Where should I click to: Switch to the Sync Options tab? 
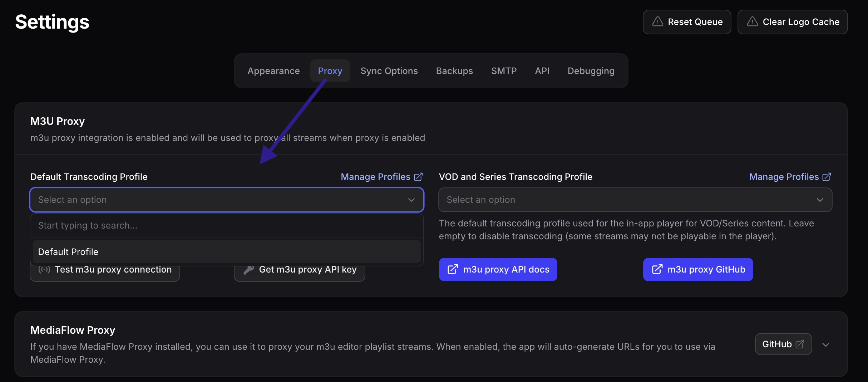point(389,71)
